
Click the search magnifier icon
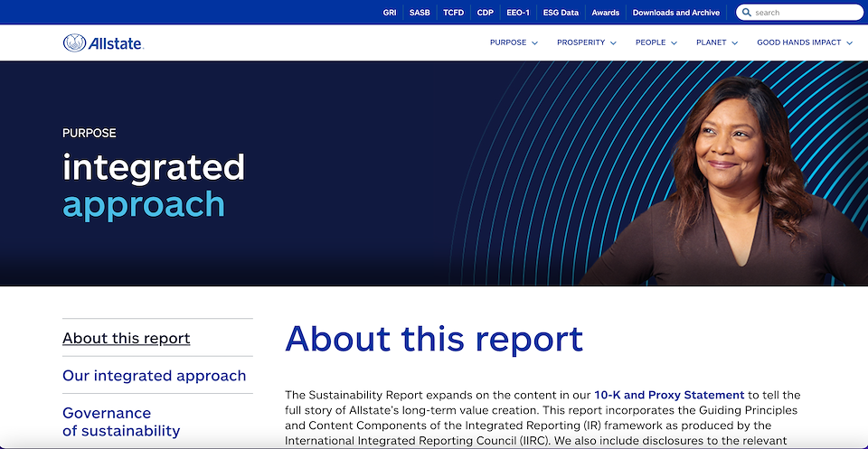(746, 13)
